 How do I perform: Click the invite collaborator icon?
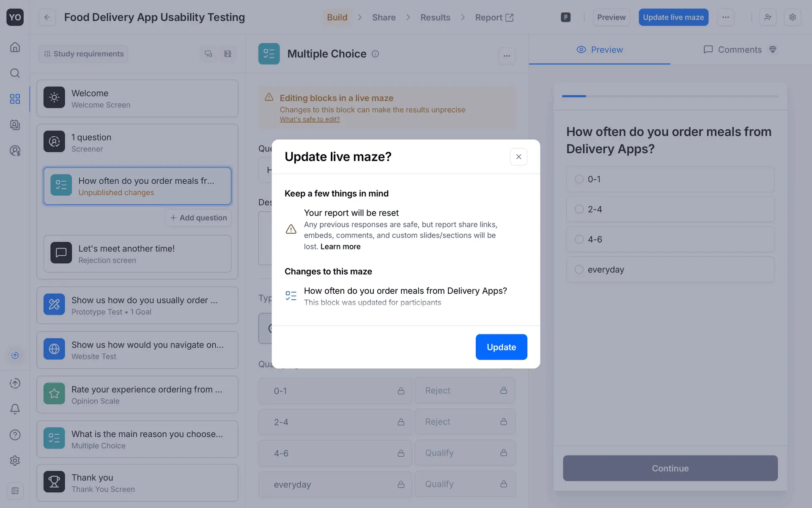click(x=768, y=17)
